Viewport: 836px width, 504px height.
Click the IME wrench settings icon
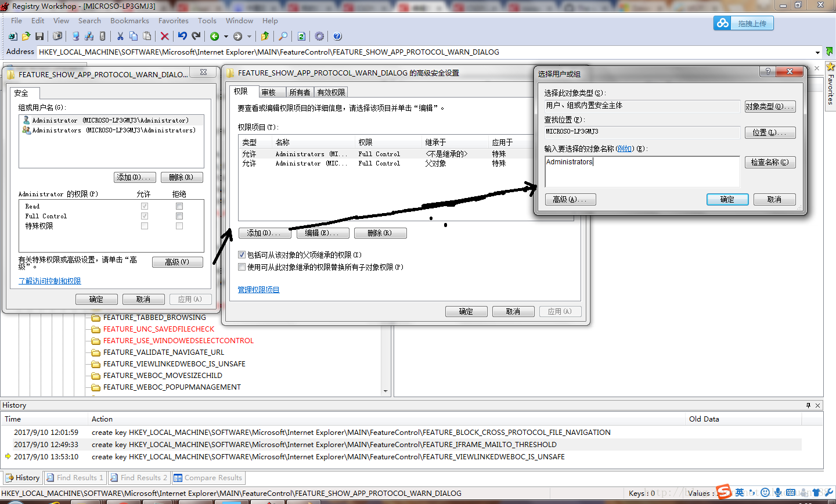pos(829,492)
